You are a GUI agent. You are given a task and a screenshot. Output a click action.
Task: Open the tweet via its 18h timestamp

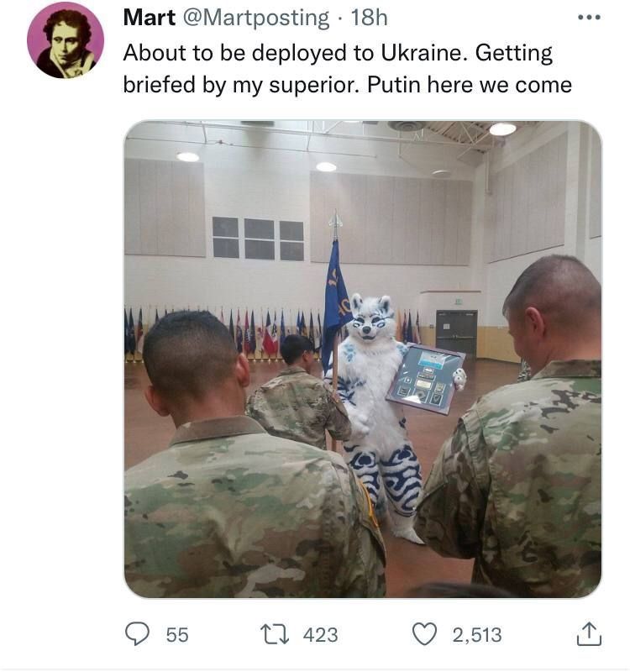click(369, 18)
